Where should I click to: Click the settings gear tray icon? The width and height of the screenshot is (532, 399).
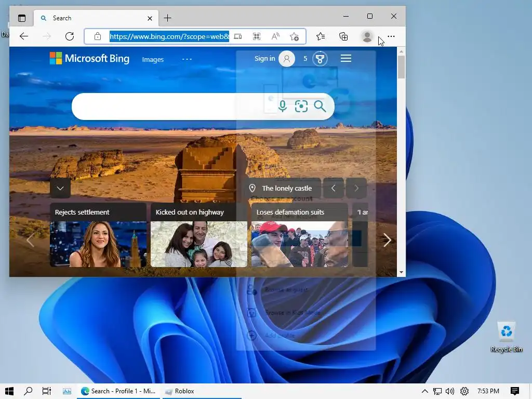pyautogui.click(x=464, y=391)
